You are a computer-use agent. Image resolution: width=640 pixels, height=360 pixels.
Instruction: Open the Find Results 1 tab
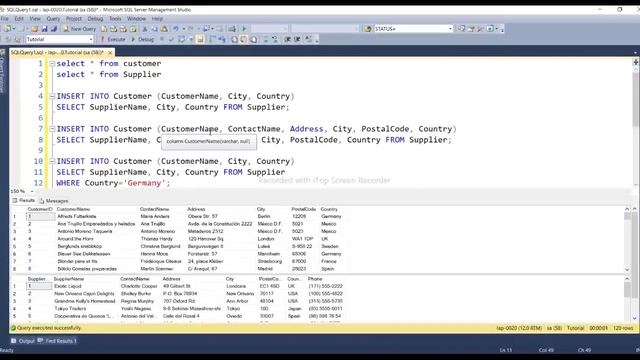point(57,341)
